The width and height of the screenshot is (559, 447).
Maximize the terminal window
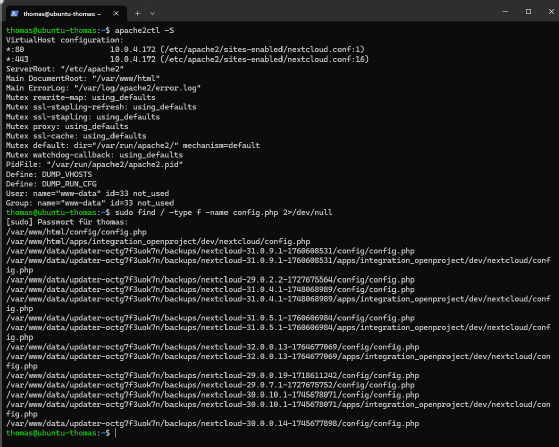tap(528, 11)
